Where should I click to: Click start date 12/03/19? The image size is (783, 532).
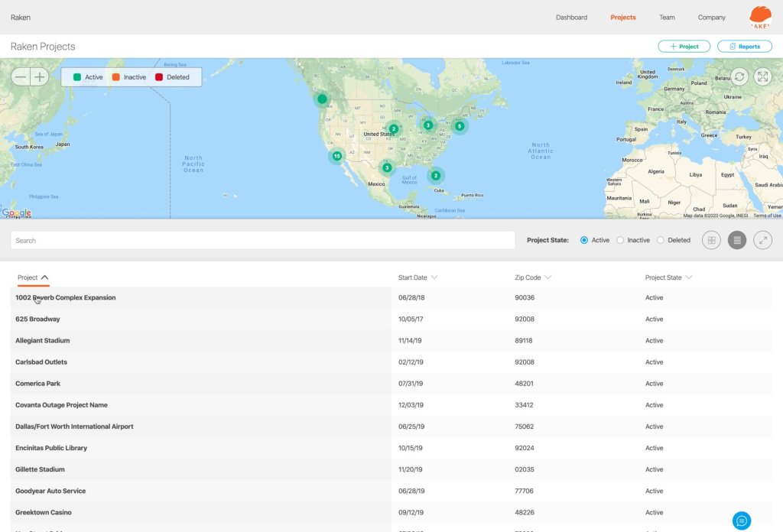pos(411,405)
